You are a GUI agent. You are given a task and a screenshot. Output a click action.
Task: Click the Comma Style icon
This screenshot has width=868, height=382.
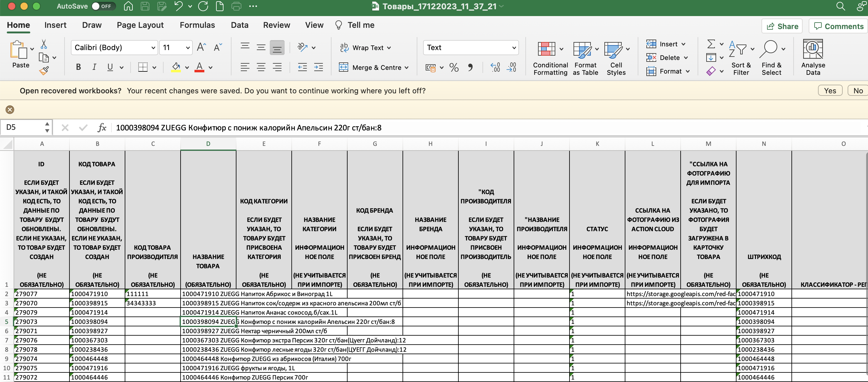(470, 67)
